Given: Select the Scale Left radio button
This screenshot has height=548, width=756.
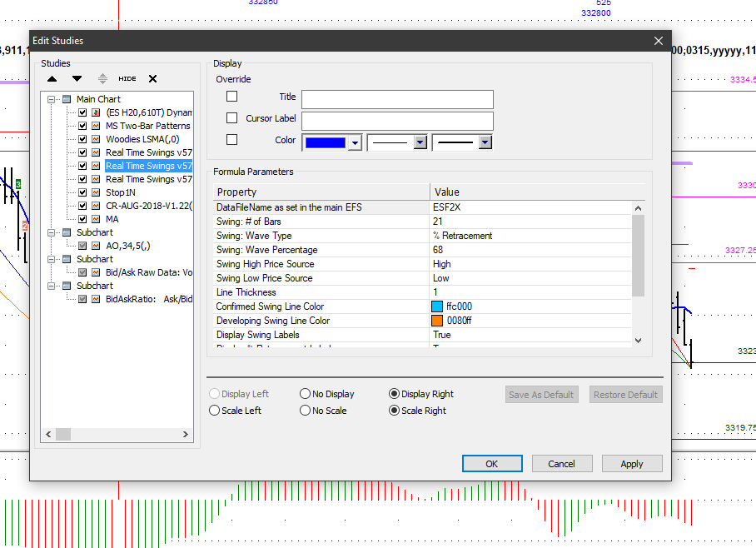Looking at the screenshot, I should pos(214,411).
